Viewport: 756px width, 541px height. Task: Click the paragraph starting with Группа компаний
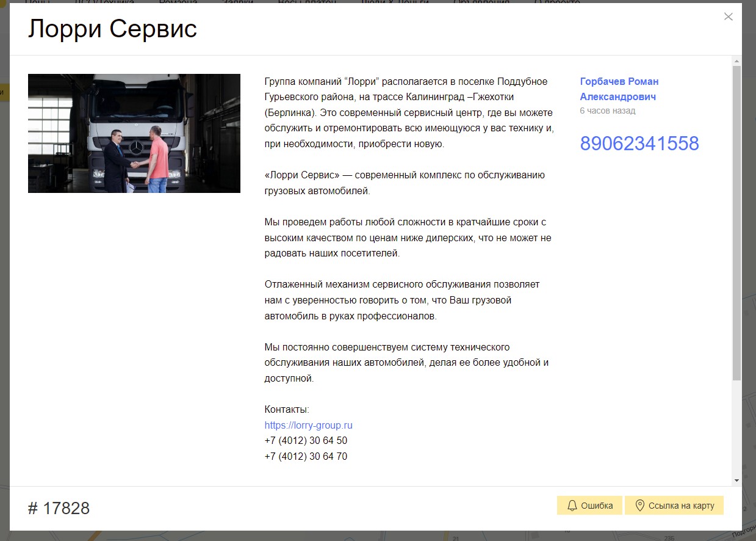[x=409, y=113]
